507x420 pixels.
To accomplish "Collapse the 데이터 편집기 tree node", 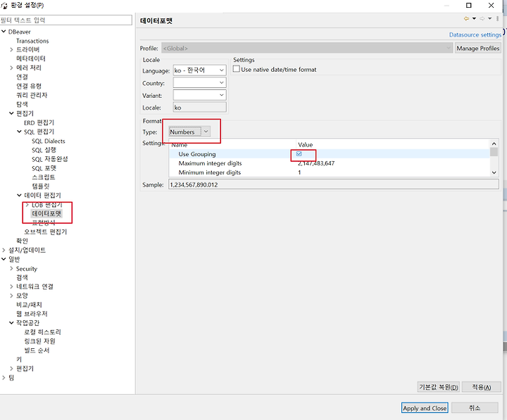I will click(x=19, y=195).
